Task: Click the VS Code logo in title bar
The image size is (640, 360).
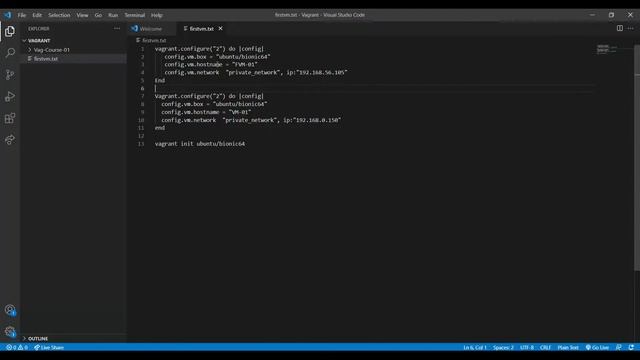Action: [8, 15]
